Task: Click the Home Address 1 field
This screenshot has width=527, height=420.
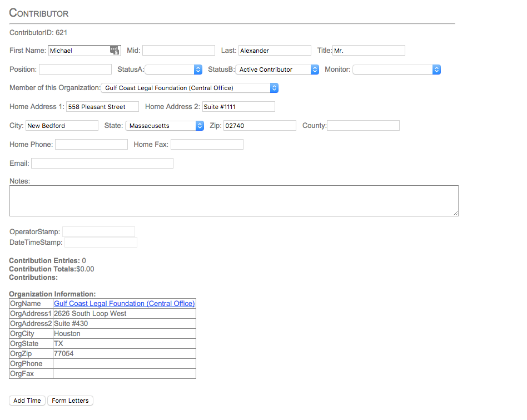Action: click(x=102, y=107)
